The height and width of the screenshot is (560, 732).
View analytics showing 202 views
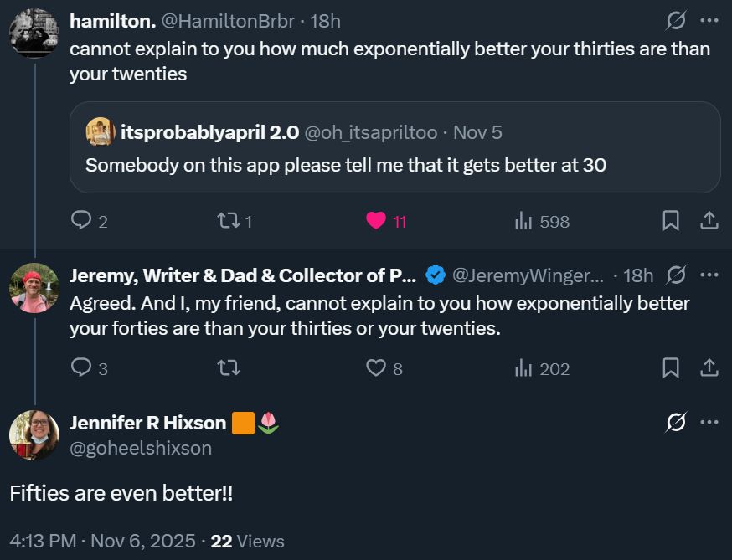523,367
